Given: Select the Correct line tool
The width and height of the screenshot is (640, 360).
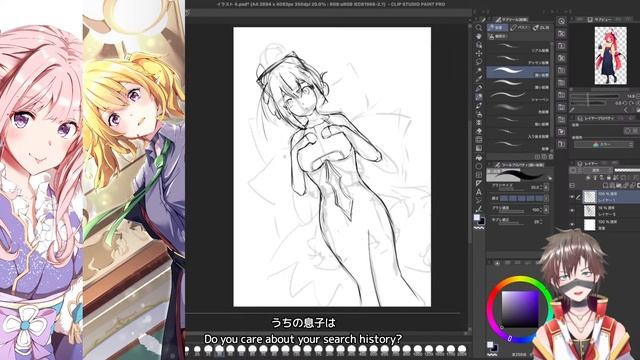Looking at the screenshot, I should click(x=479, y=209).
